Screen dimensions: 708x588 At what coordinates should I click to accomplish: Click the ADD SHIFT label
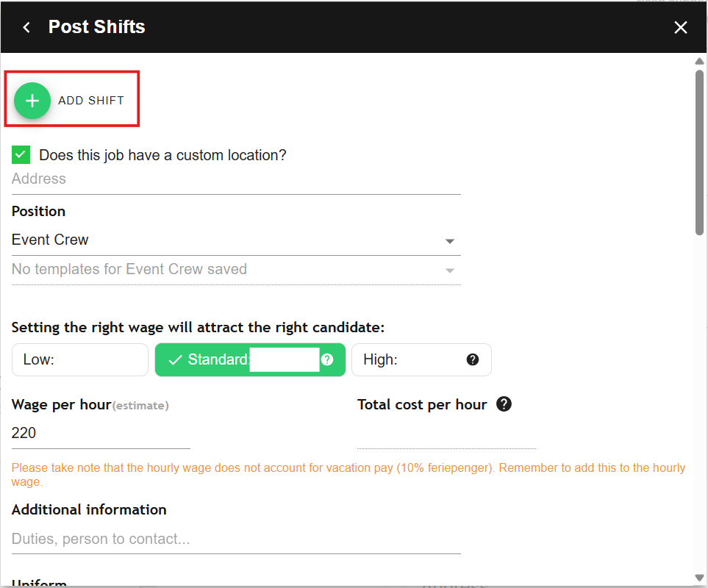click(91, 101)
